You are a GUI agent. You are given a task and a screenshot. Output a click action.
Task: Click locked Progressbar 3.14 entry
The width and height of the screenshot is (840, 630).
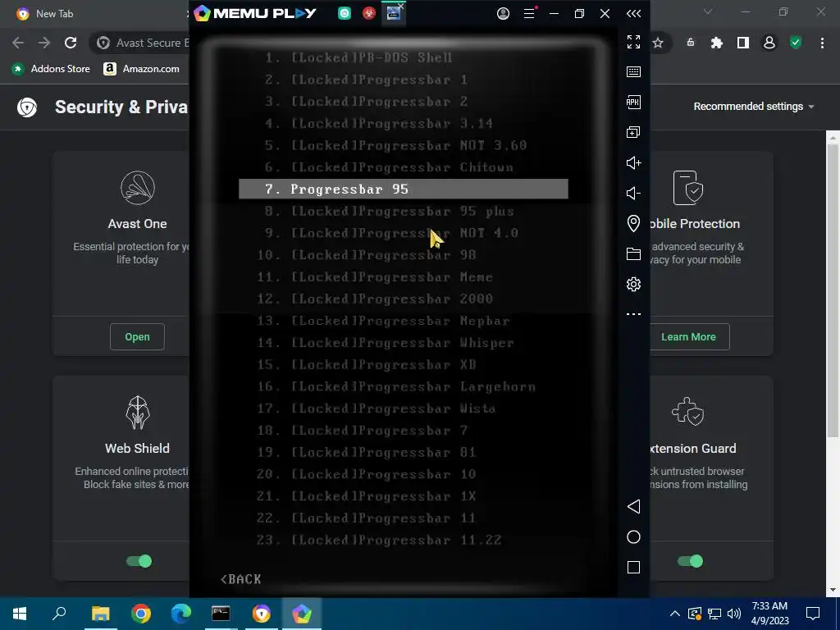coord(379,123)
